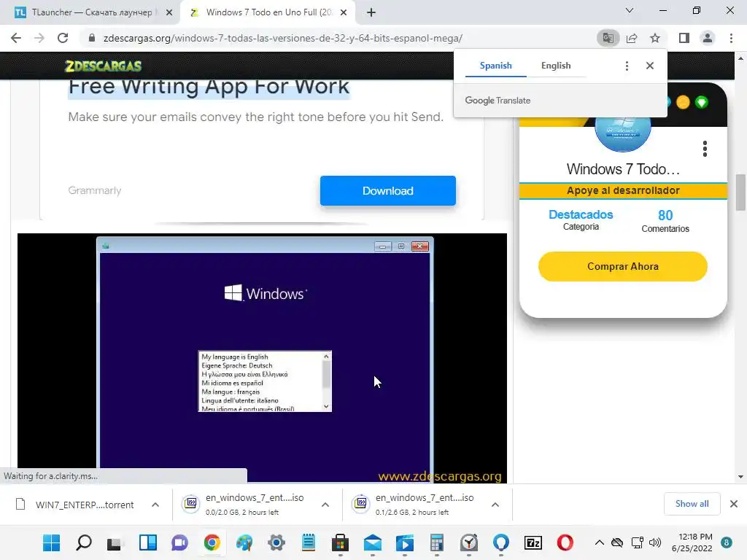
Task: Open Task View on the taskbar
Action: point(115,543)
